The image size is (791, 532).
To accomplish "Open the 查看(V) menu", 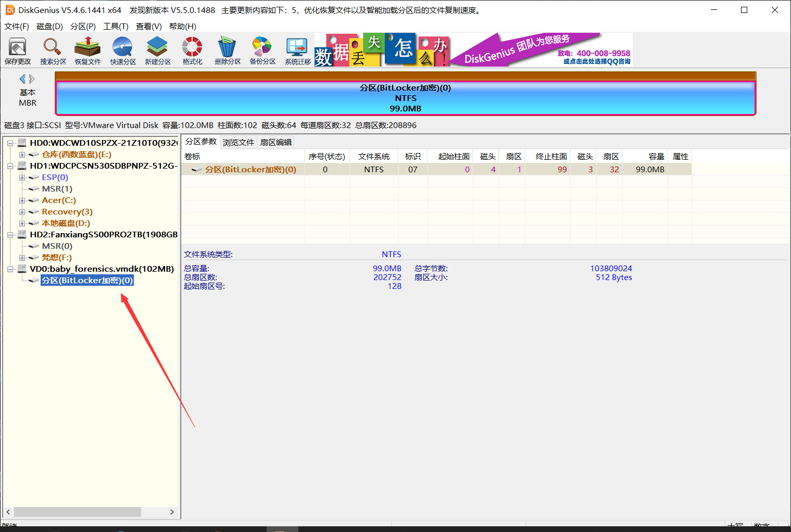I will coord(148,26).
